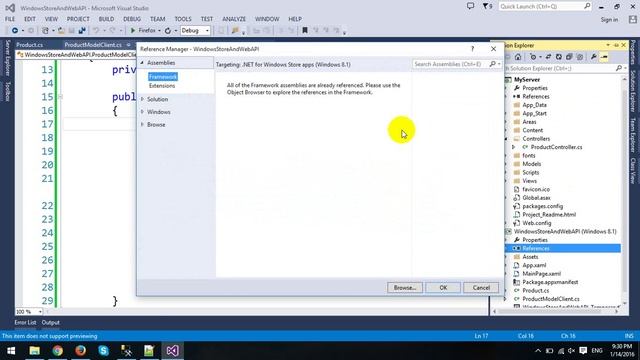Select Package.appxmanifest in Solution Explorer
Screen dimensions: 640x360
pos(550,282)
